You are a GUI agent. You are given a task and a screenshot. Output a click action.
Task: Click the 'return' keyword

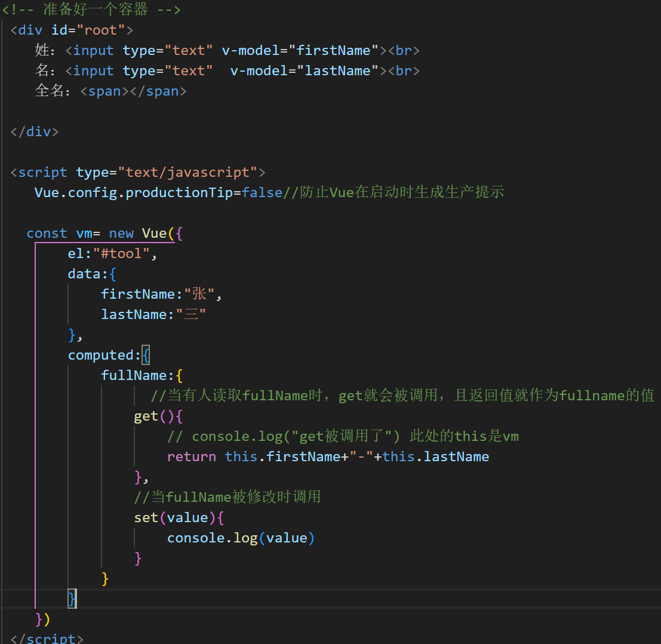192,457
